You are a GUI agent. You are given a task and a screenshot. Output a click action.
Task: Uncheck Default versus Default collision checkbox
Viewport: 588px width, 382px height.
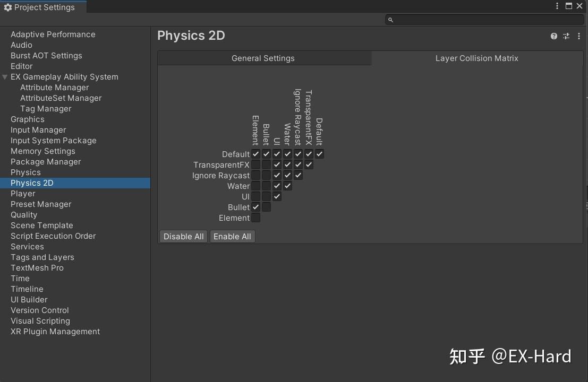pyautogui.click(x=319, y=154)
